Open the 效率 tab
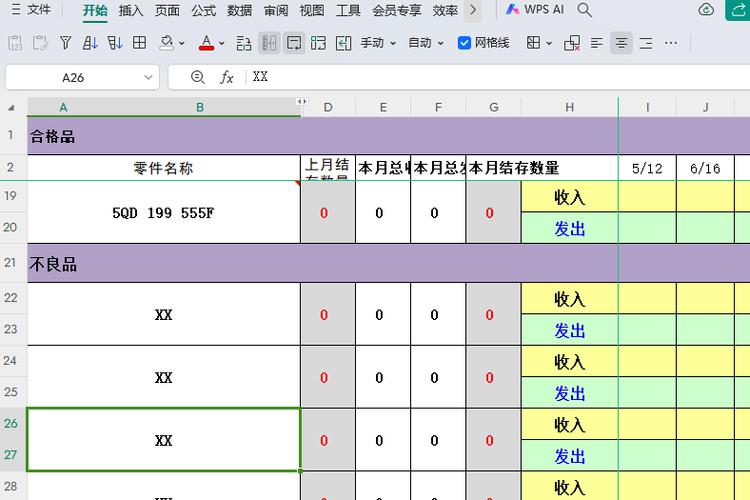Viewport: 750px width, 500px height. click(x=445, y=10)
